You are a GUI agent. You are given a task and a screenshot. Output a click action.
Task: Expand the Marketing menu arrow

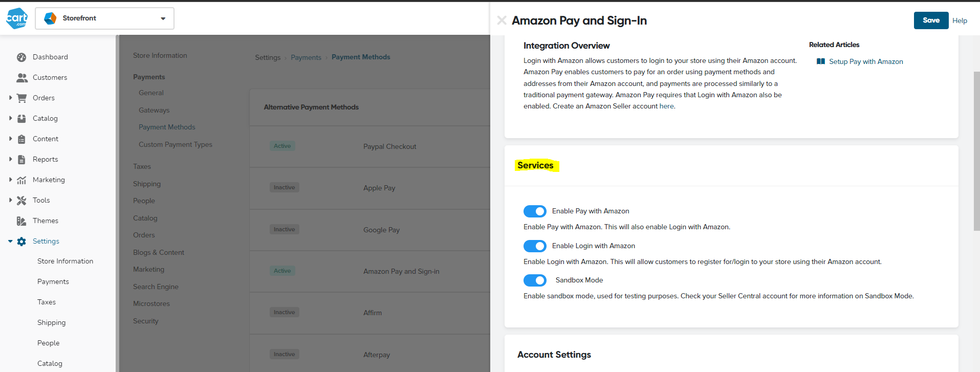coord(10,179)
